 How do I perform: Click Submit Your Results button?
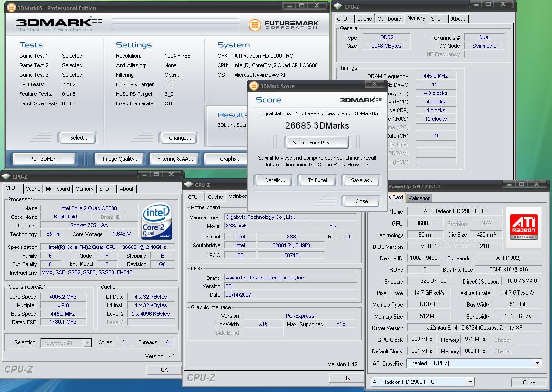(x=317, y=143)
